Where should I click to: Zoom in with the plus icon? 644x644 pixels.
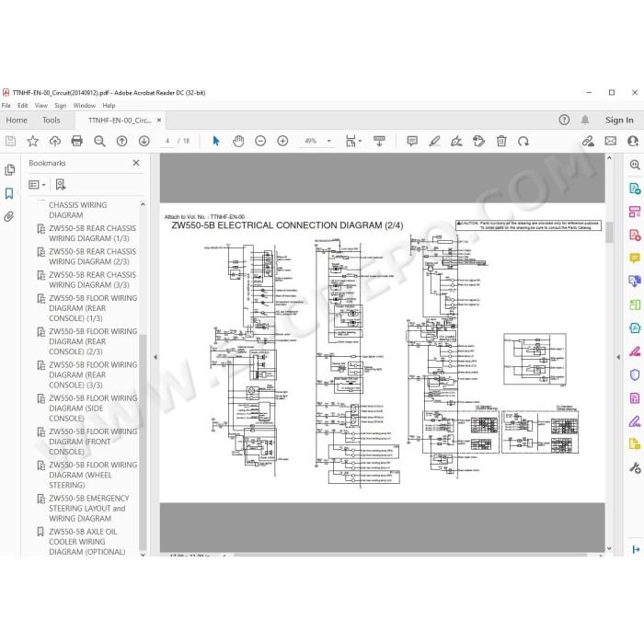(282, 142)
